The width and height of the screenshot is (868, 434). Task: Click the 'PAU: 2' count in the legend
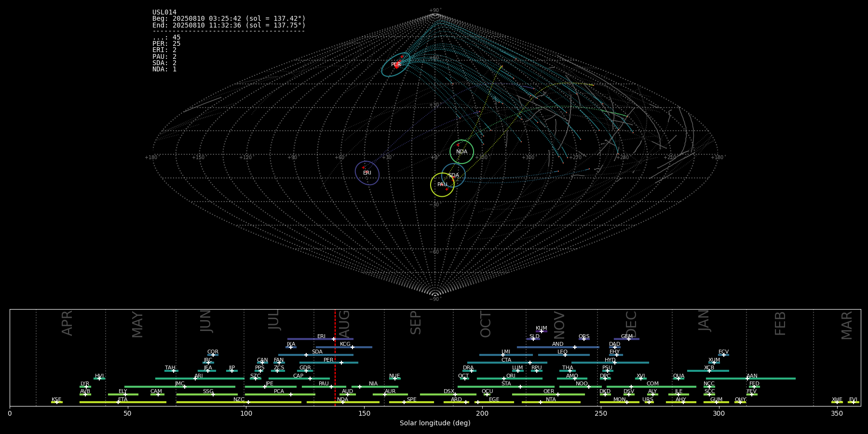(x=164, y=57)
